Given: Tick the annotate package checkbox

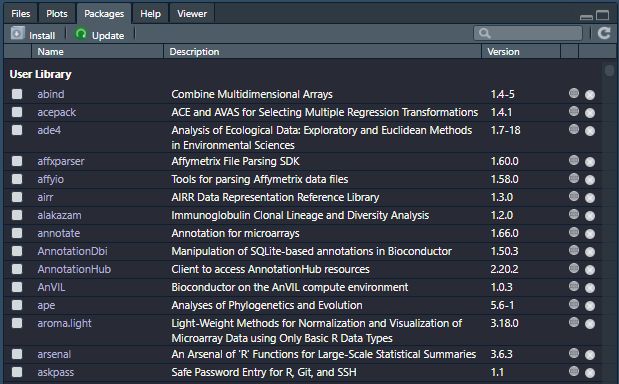Looking at the screenshot, I should pos(17,233).
